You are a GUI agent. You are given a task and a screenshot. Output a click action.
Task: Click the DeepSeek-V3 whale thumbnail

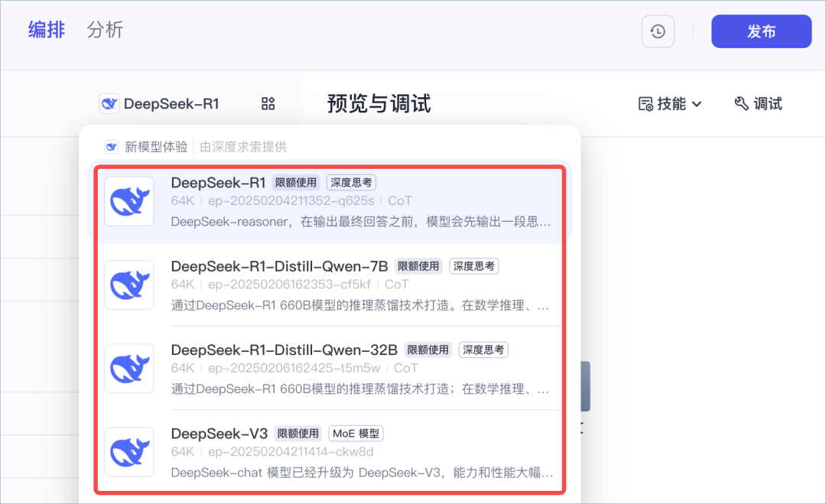[129, 453]
